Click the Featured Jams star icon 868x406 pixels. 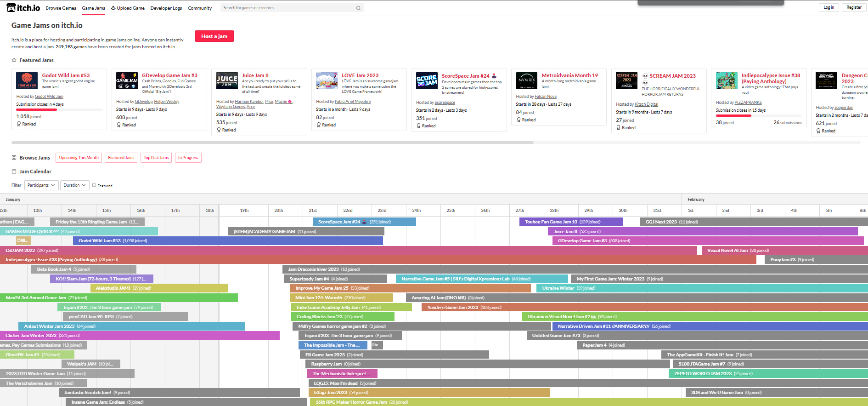pos(14,60)
